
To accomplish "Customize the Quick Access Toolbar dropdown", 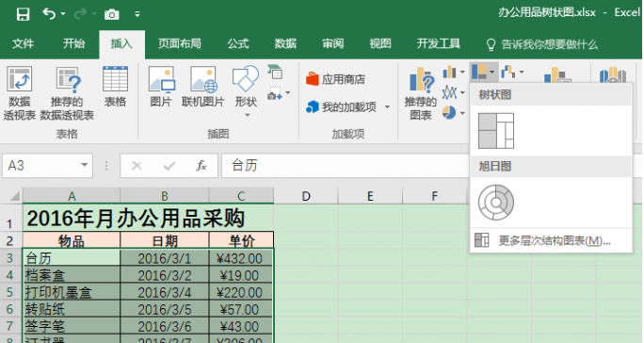I will pos(137,14).
